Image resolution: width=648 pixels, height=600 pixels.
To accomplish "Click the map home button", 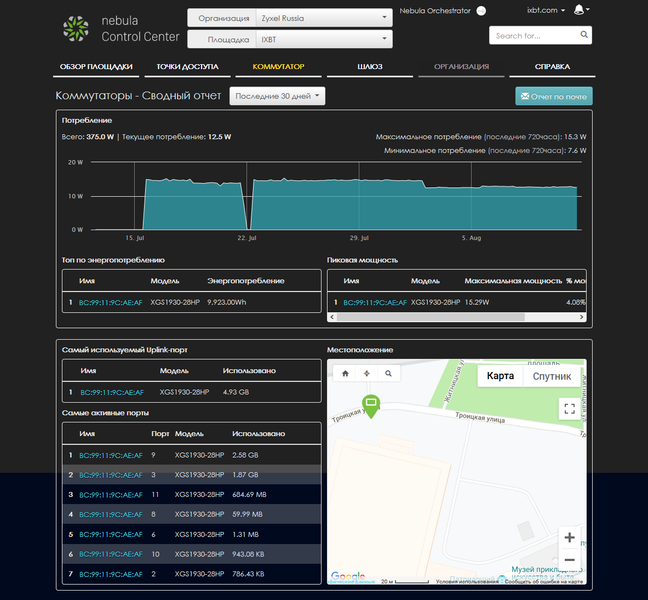I will (345, 373).
